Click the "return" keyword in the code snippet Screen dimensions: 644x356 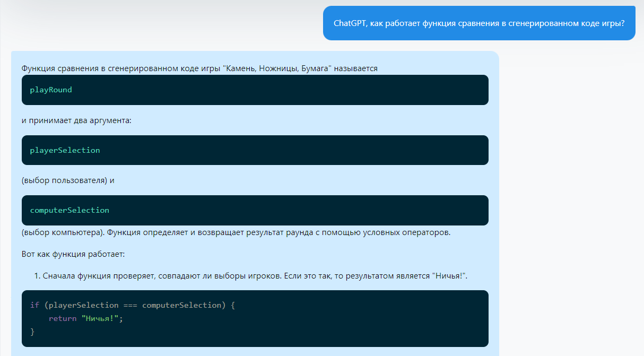pos(63,318)
